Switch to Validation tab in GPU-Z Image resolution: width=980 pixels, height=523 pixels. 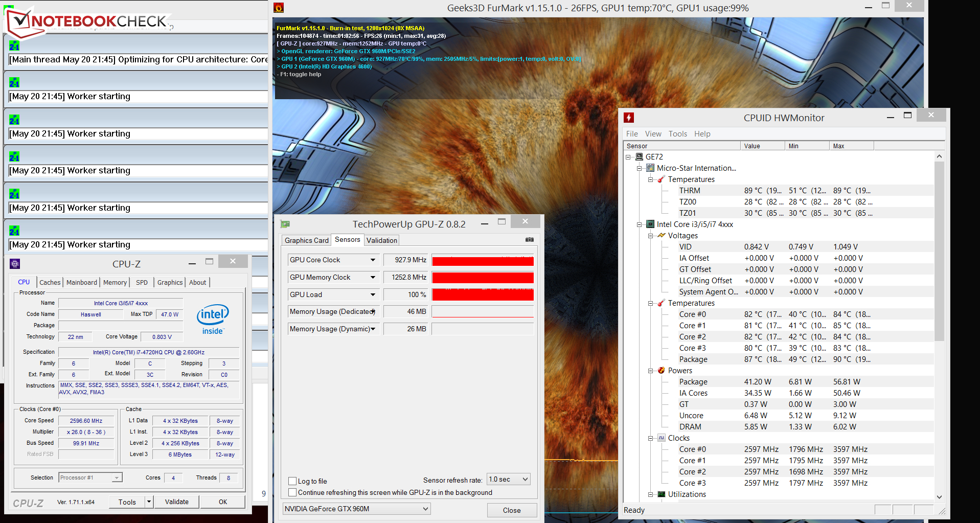pos(382,240)
